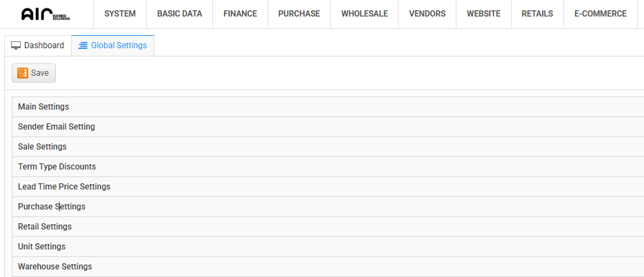Click the Global Settings list icon
Image resolution: width=644 pixels, height=277 pixels.
[x=83, y=45]
